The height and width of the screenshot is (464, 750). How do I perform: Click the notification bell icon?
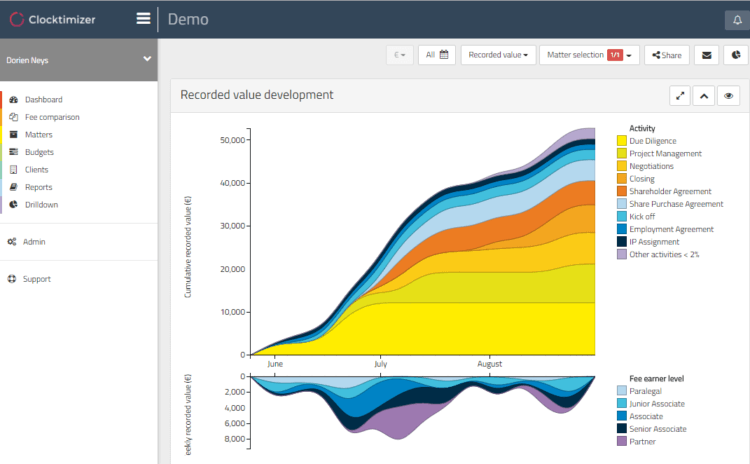[x=738, y=20]
